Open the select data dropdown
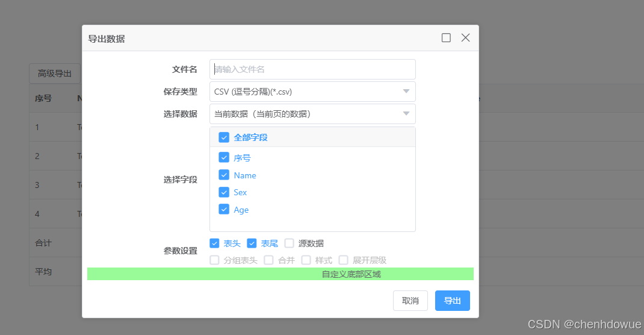644x335 pixels. (312, 114)
